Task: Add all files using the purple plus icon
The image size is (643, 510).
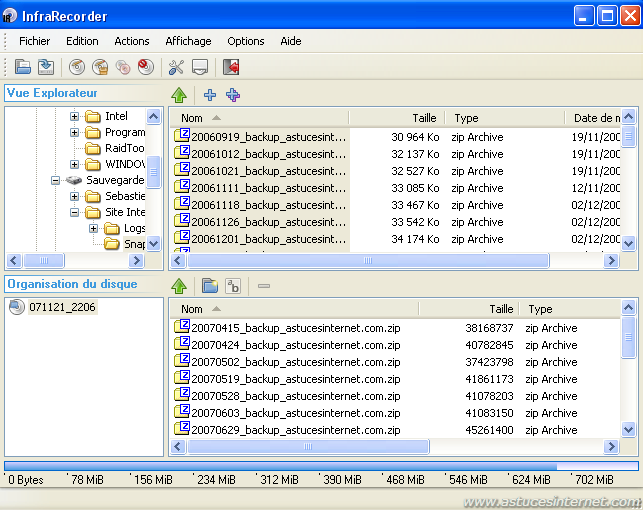Action: [233, 95]
